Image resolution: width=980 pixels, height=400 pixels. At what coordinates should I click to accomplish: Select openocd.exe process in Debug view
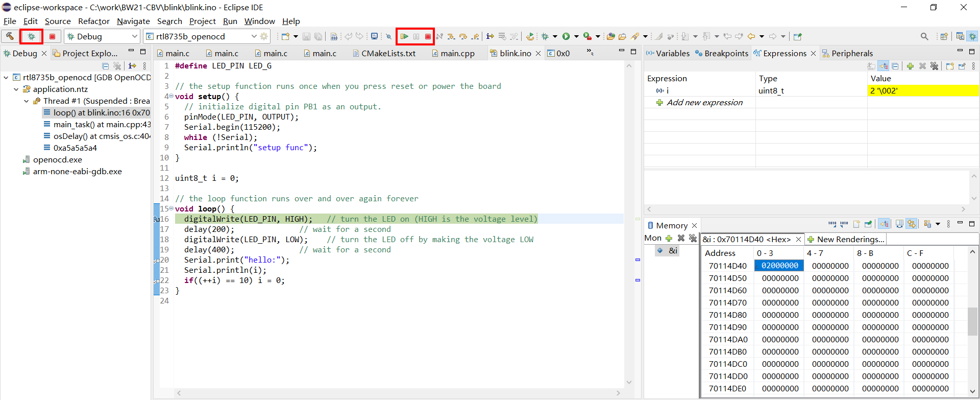pyautogui.click(x=53, y=159)
